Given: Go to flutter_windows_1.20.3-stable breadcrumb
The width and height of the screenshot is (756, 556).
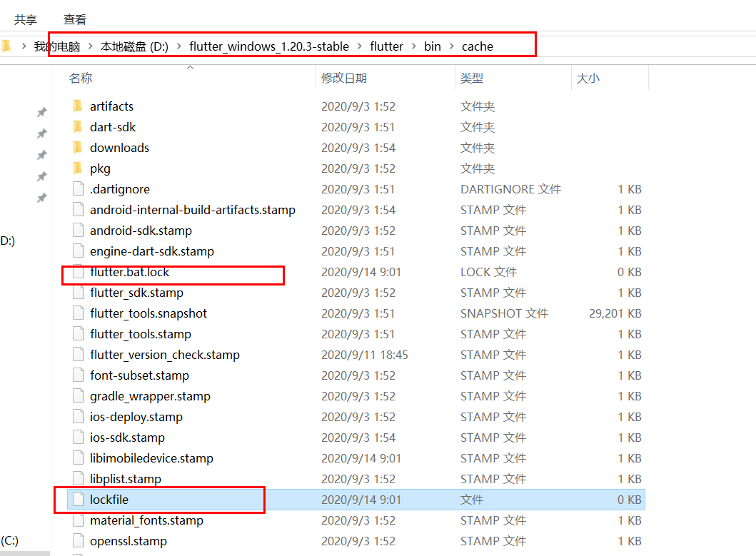Looking at the screenshot, I should click(269, 47).
